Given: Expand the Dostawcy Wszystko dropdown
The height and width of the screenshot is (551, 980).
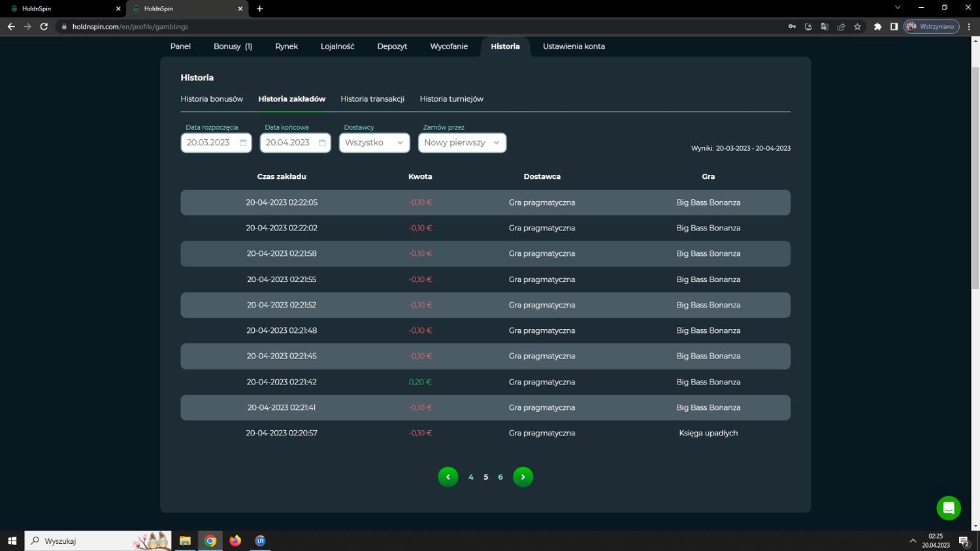Looking at the screenshot, I should point(374,142).
